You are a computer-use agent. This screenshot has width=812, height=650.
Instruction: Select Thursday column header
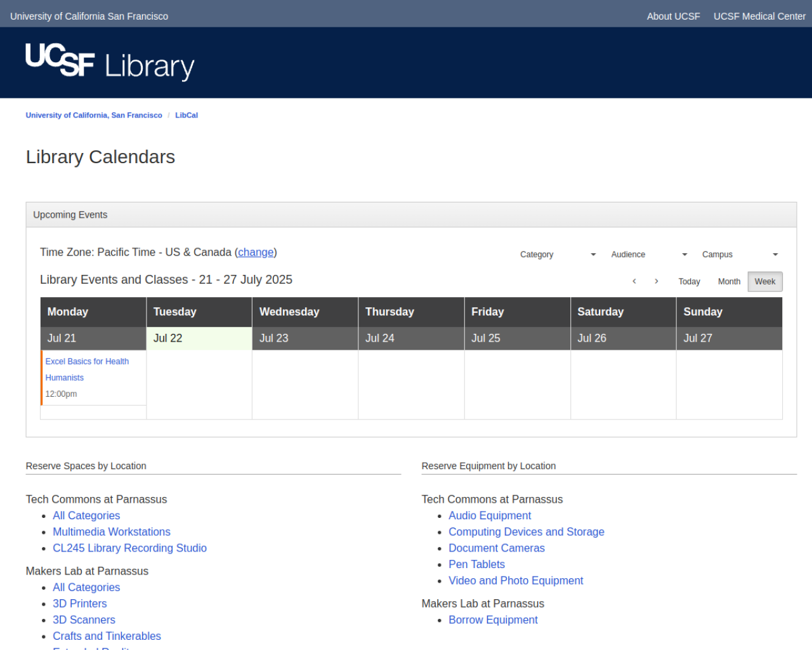[x=411, y=312]
